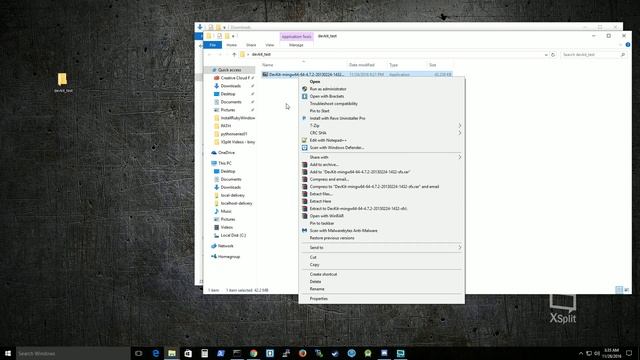Select Edit with Notepad++

(x=328, y=140)
